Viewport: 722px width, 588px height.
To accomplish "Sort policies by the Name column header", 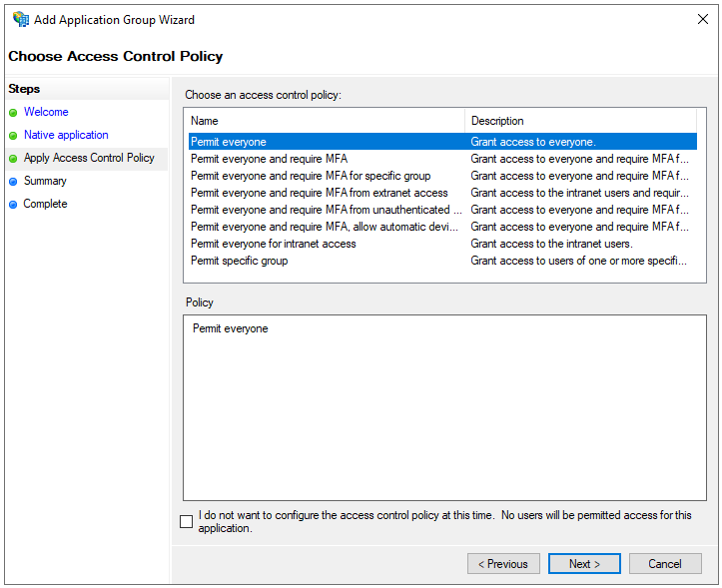I will click(325, 121).
